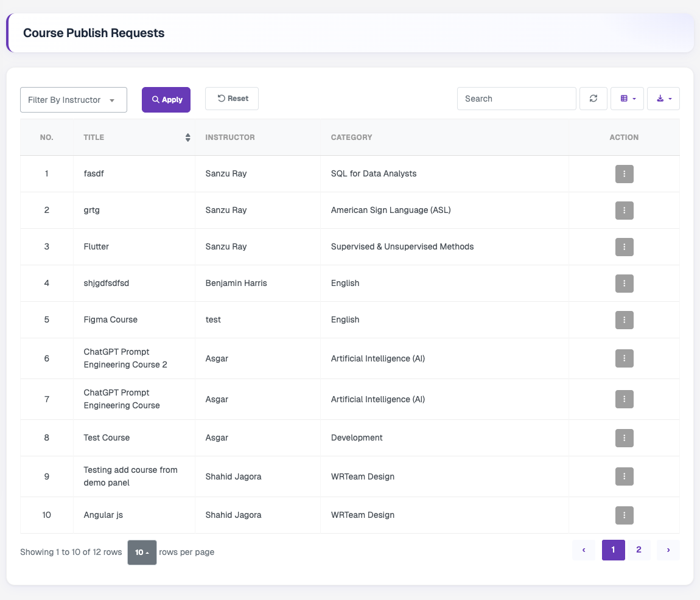Click the Test Course title
This screenshot has width=700, height=600.
tap(107, 438)
